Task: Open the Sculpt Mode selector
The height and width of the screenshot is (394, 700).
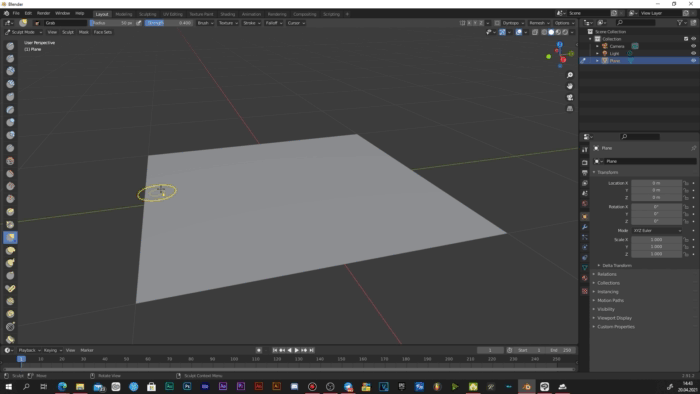Action: 23,32
